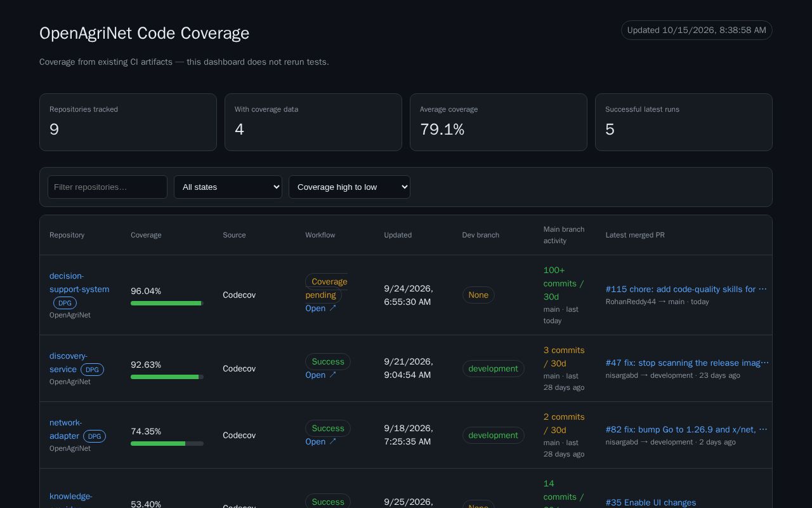This screenshot has width=812, height=508.
Task: Open workflow link in discovery-service row
Action: tap(321, 375)
